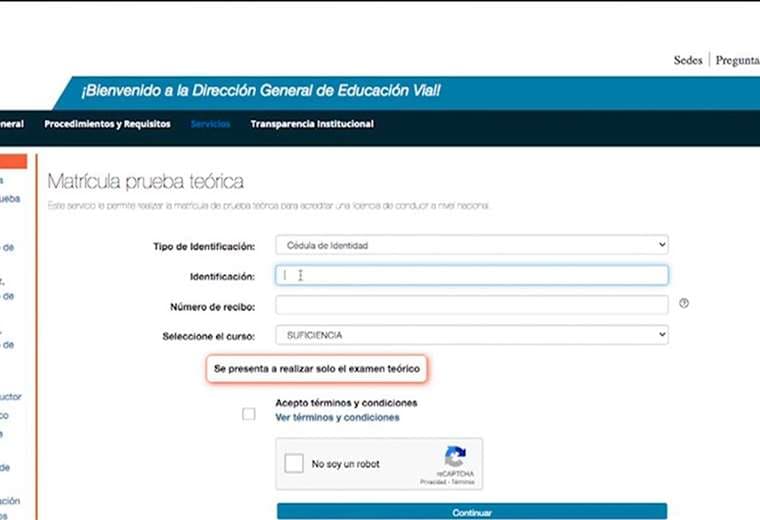
Task: Open the Cédula de Identidad dropdown
Action: 471,245
